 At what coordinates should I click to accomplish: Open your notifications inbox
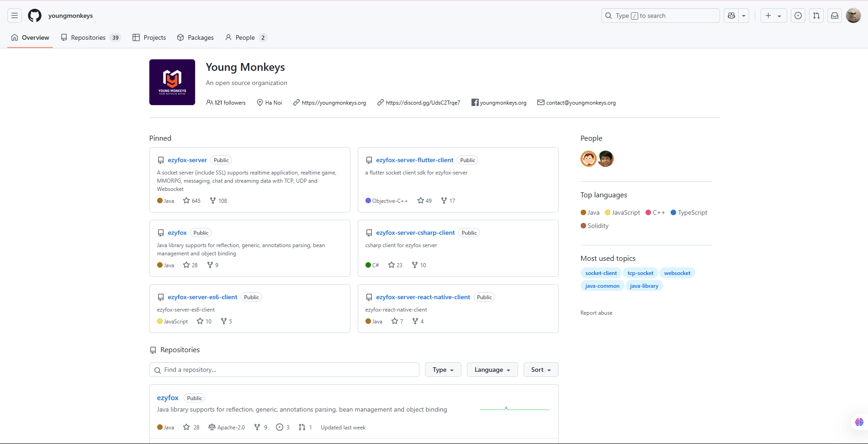point(835,15)
